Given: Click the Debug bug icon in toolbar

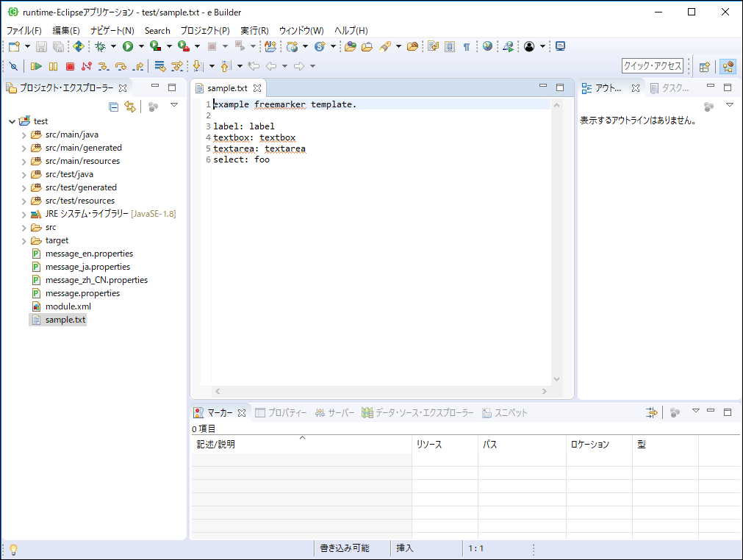Looking at the screenshot, I should [x=101, y=46].
